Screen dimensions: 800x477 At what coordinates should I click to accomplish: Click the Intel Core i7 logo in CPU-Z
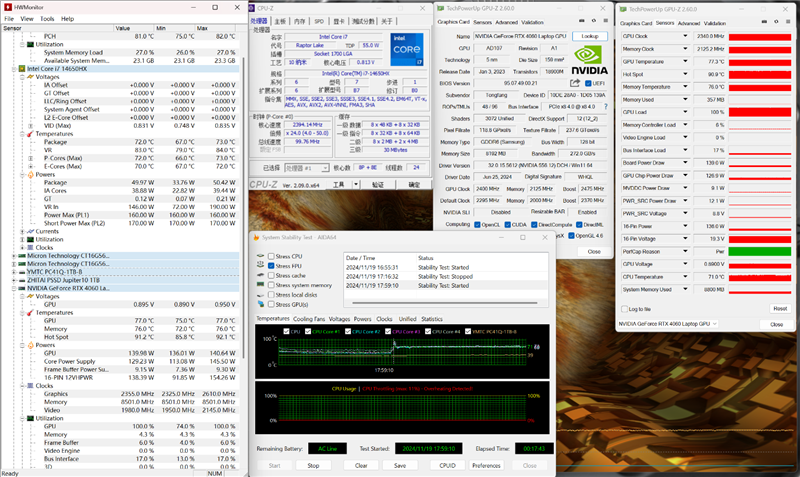click(407, 49)
